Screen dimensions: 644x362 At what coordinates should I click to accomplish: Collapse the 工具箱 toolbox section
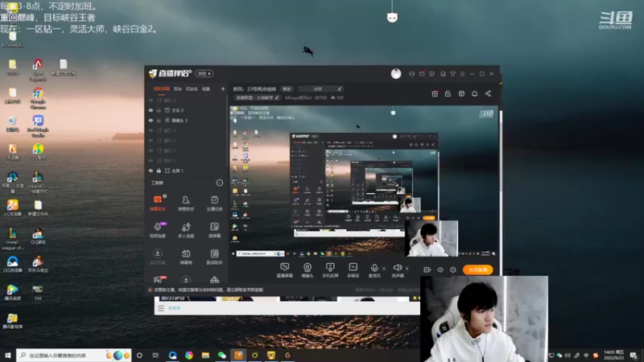[x=219, y=183]
